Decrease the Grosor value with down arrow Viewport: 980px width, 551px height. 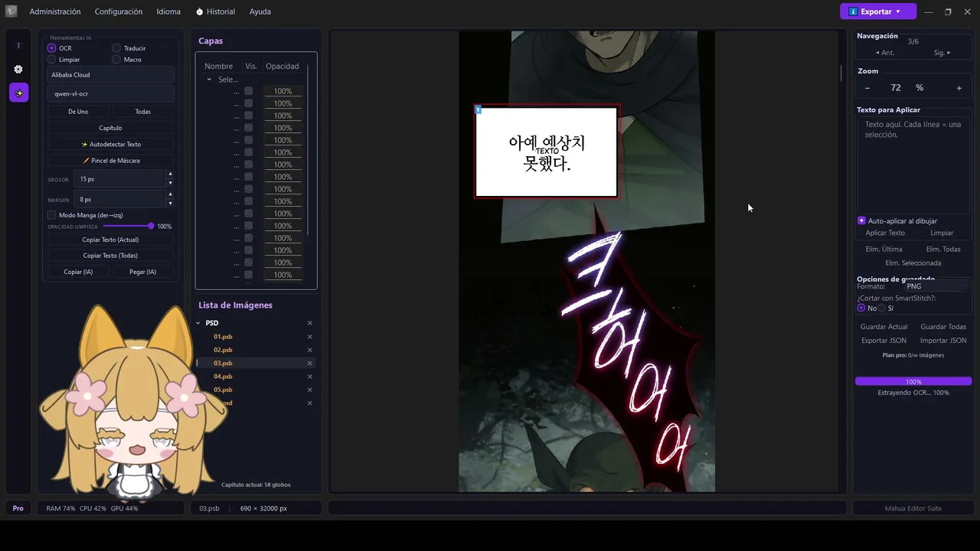(x=170, y=184)
